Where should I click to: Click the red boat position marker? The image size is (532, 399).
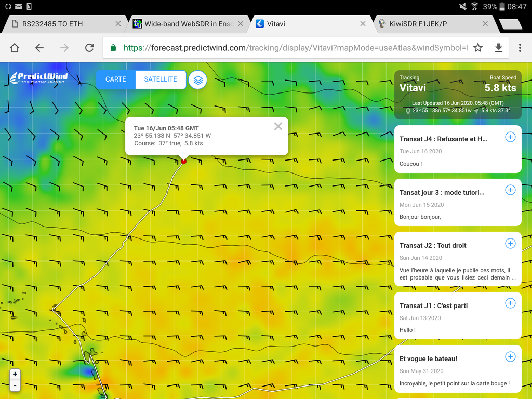[x=184, y=162]
